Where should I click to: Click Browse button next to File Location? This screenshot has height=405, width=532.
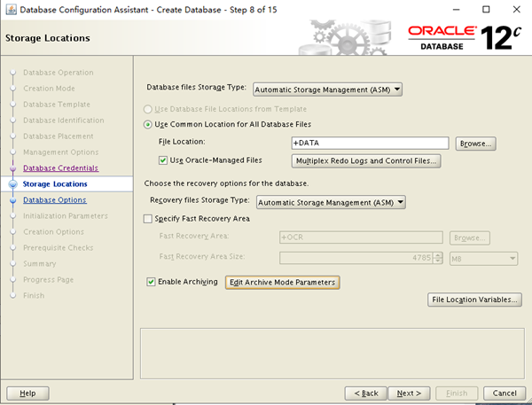coord(475,144)
